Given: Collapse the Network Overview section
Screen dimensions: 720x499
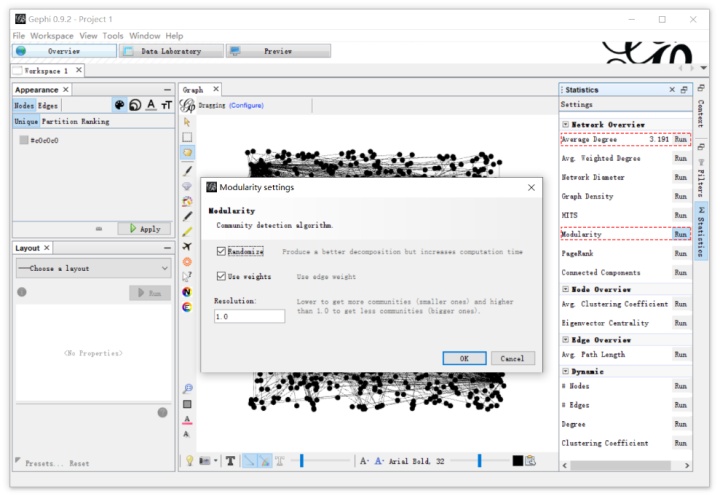Looking at the screenshot, I should point(566,124).
